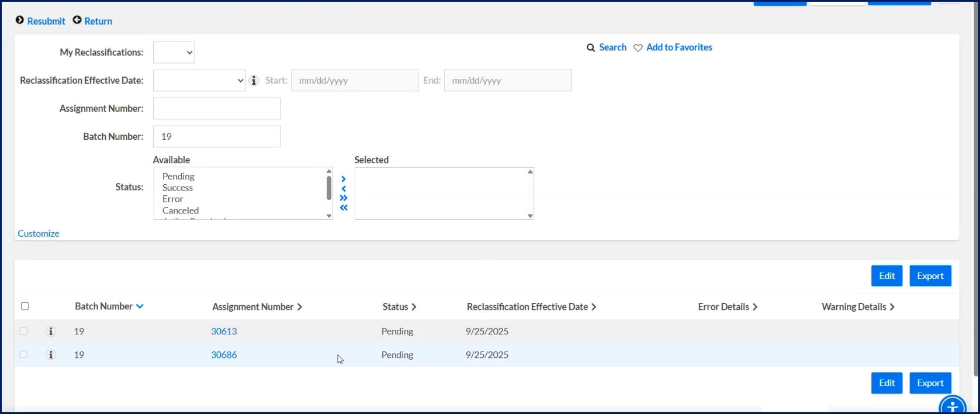Screen dimensions: 980x414
Task: Click the Selected list scroll-up arrow
Action: (530, 172)
